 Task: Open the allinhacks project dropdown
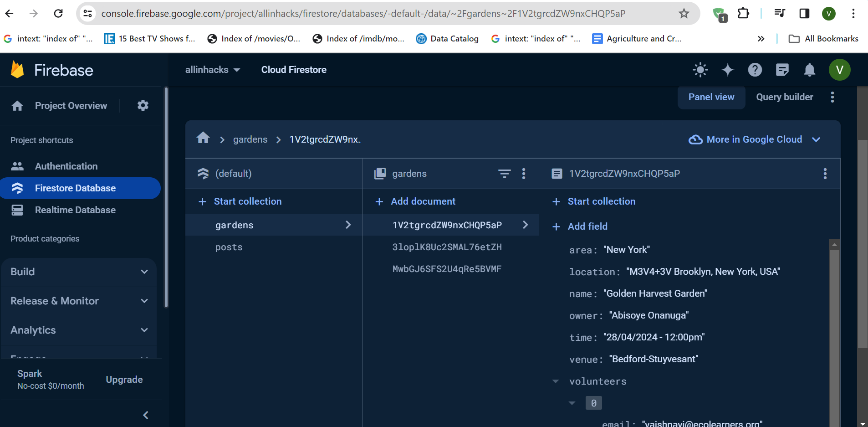pyautogui.click(x=213, y=70)
